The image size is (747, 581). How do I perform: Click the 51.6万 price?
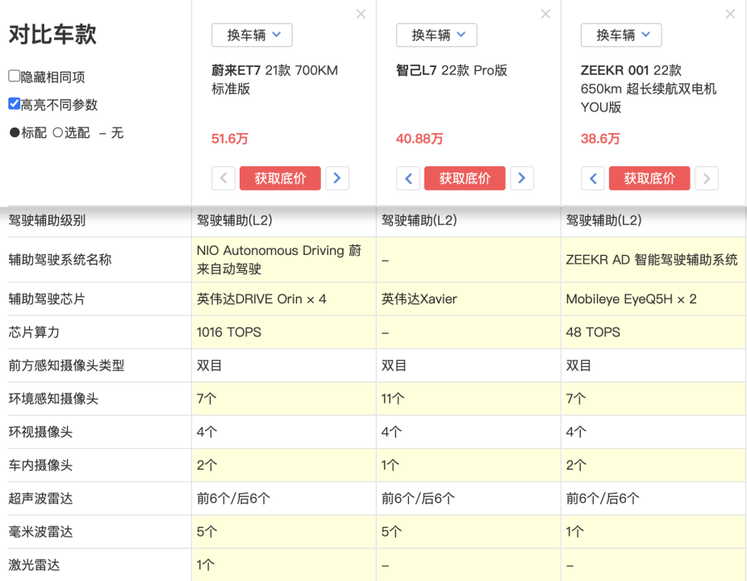[x=230, y=139]
